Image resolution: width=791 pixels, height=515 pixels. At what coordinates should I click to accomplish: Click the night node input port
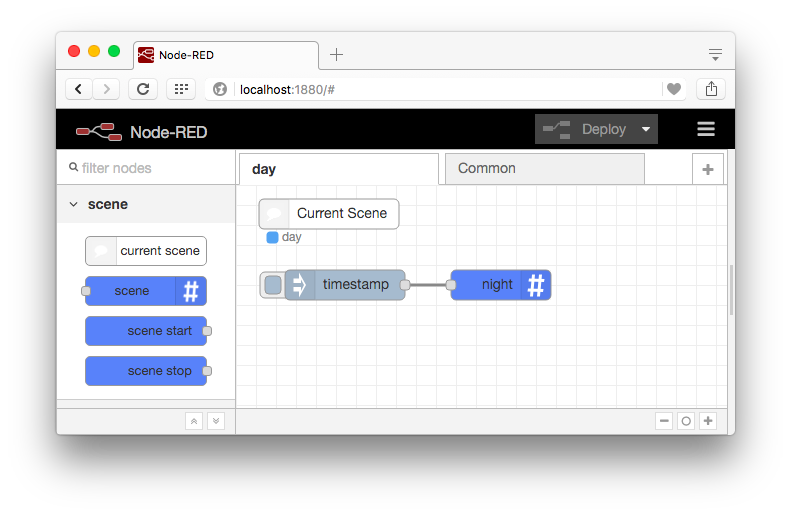click(x=451, y=285)
